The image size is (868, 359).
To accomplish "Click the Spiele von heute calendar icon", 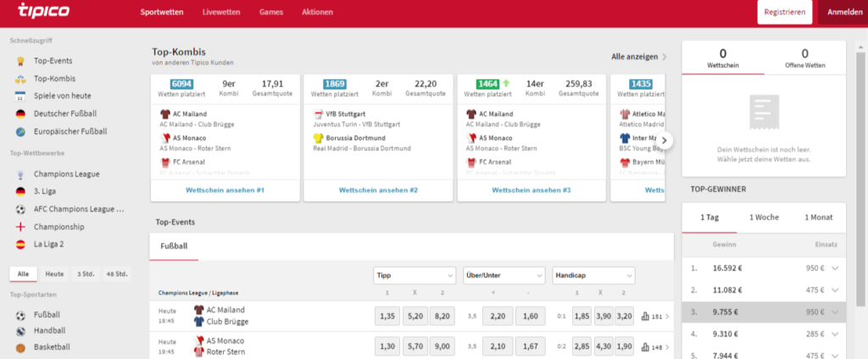I will pyautogui.click(x=20, y=96).
